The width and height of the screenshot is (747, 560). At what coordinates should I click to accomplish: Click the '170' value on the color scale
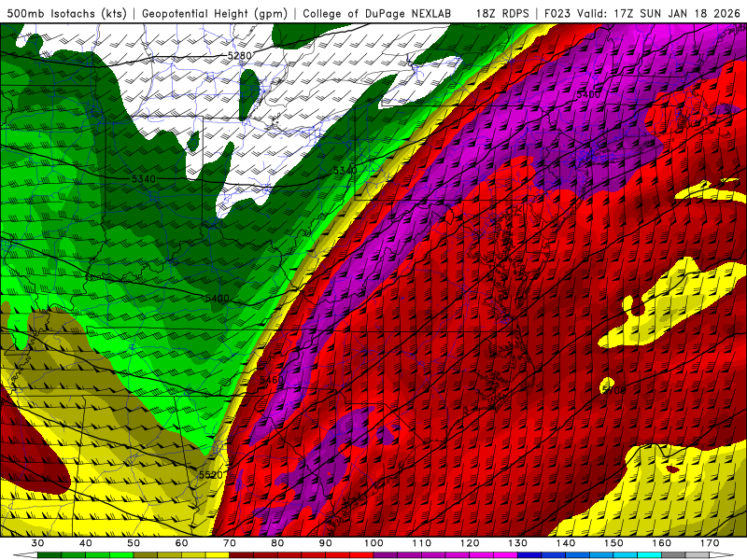(710, 543)
